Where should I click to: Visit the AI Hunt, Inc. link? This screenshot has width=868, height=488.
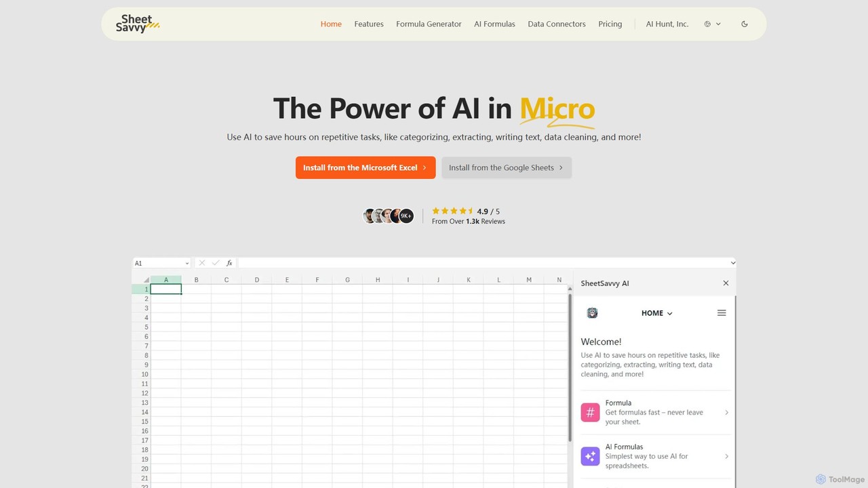pyautogui.click(x=667, y=24)
